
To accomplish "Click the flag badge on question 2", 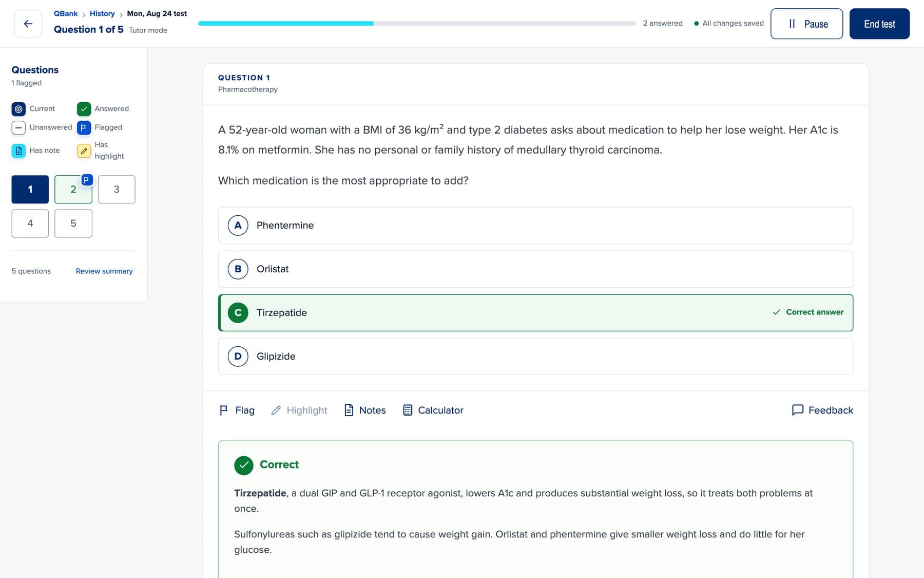I will click(x=87, y=180).
